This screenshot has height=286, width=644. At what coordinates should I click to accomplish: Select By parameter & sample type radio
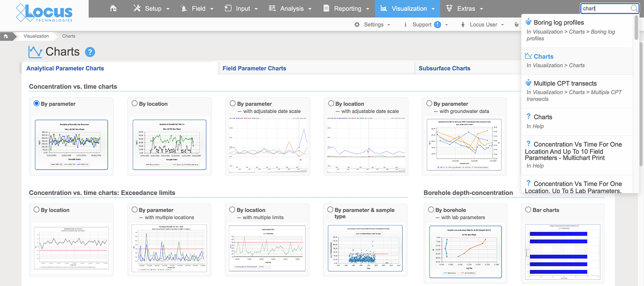tap(330, 210)
